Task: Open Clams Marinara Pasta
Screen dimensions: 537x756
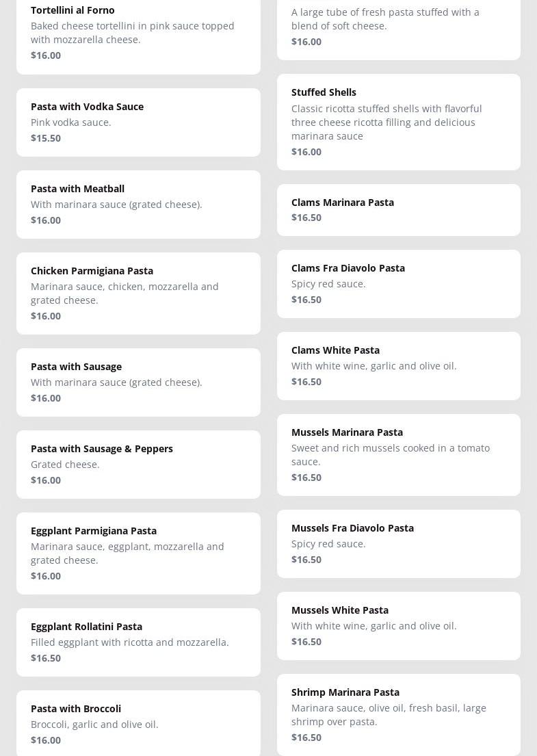Action: pos(398,209)
